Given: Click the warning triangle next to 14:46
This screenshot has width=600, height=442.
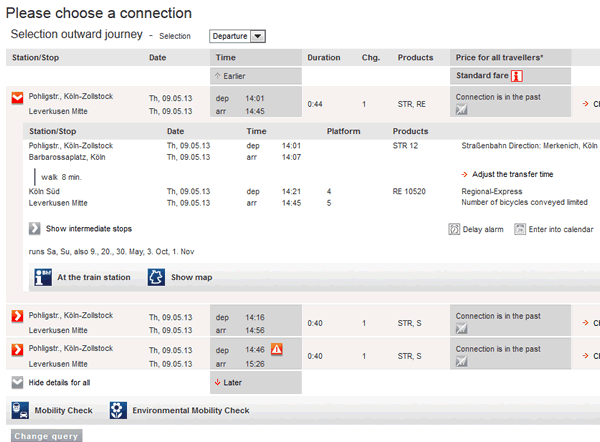Looking at the screenshot, I should 277,349.
